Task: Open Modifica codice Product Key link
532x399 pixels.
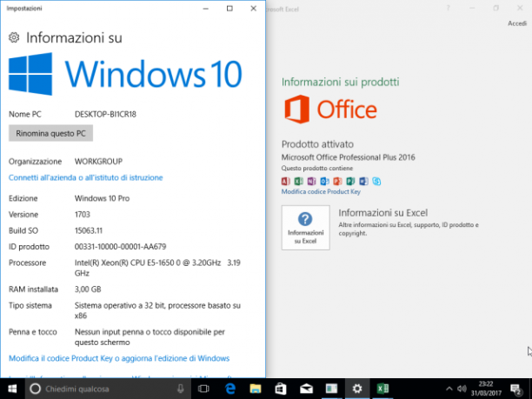Action: (x=321, y=192)
